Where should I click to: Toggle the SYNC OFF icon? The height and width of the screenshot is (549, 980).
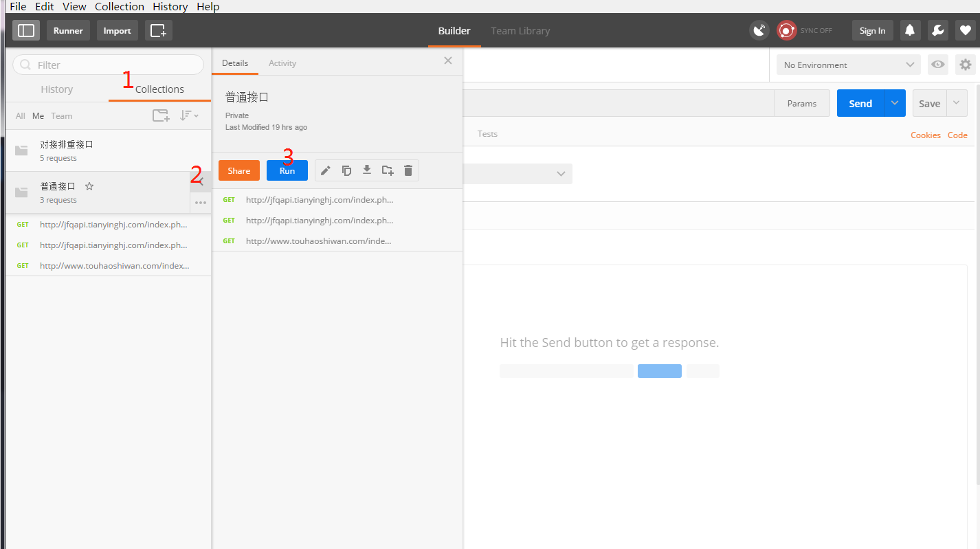[x=786, y=30]
